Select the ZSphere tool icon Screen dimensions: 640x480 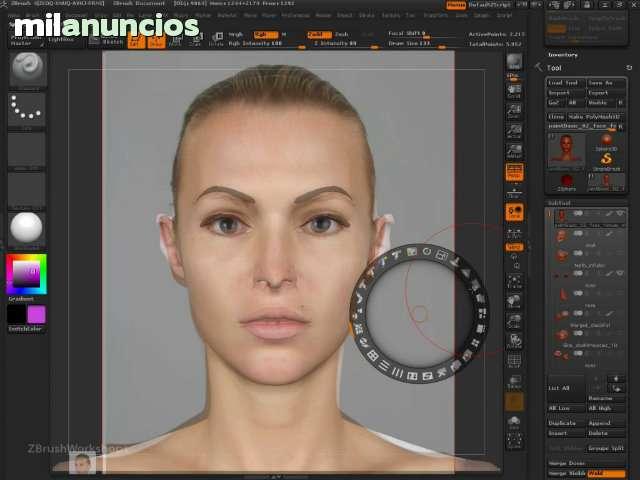[x=567, y=182]
